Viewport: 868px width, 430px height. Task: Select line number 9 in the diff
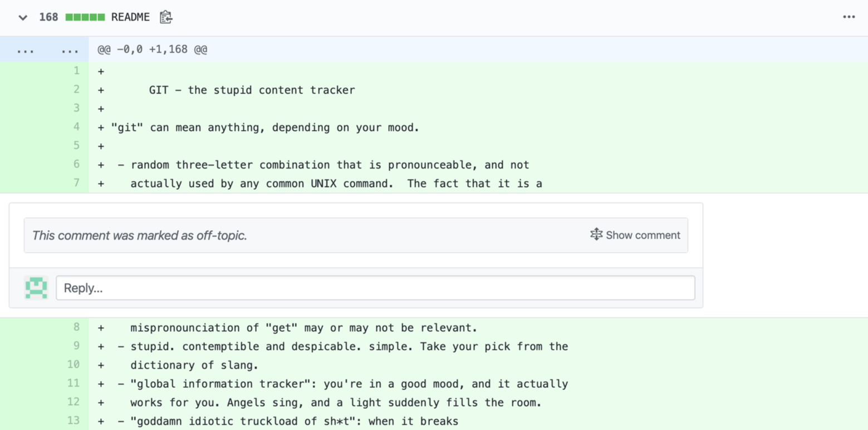pos(76,346)
